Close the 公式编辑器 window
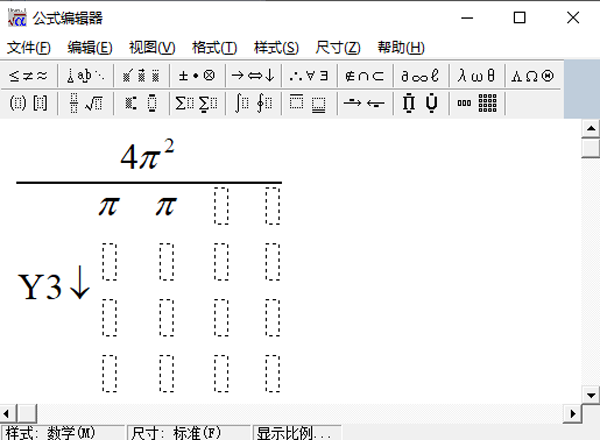 click(573, 18)
